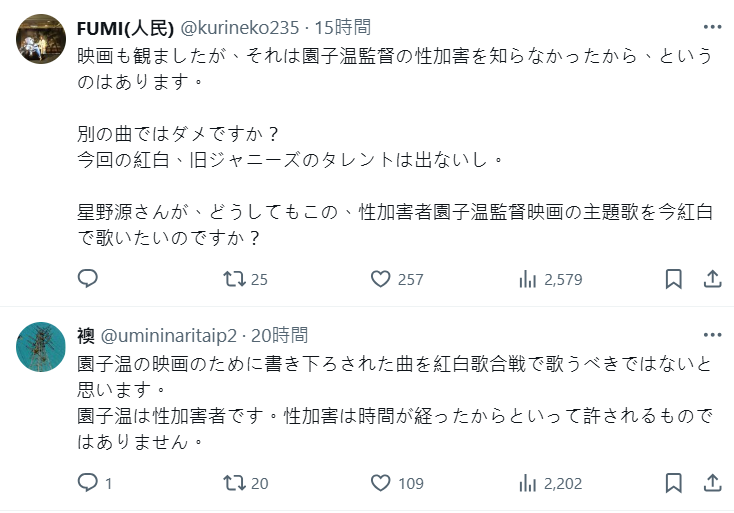This screenshot has height=513, width=734.
Task: Open the FUMI(人民) display name link
Action: point(126,26)
